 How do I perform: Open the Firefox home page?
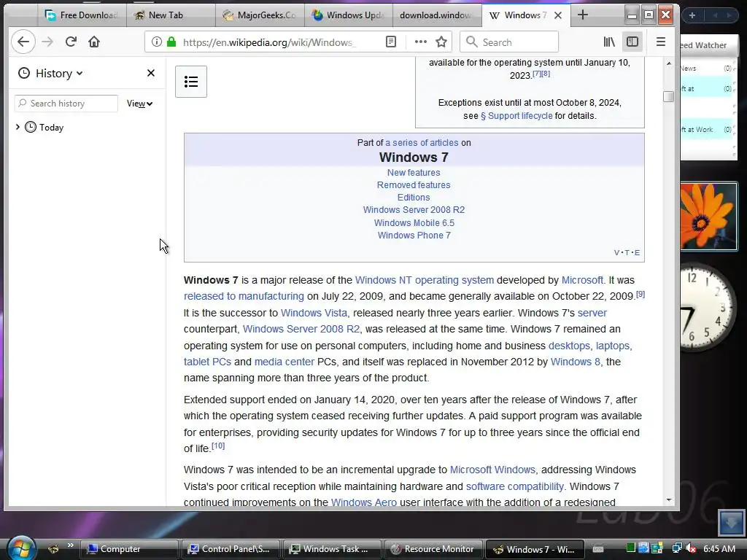click(94, 42)
